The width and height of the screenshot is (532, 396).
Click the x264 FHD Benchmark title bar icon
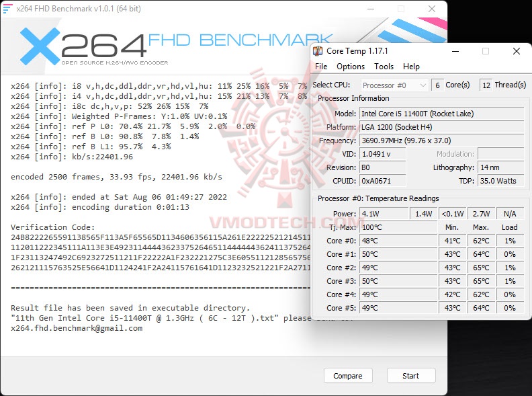click(8, 9)
